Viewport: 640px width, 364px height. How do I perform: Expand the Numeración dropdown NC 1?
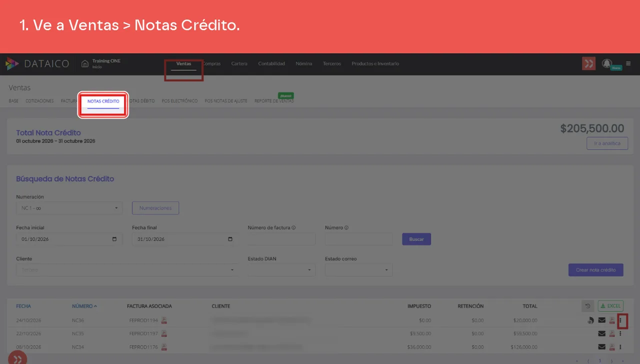click(x=69, y=208)
